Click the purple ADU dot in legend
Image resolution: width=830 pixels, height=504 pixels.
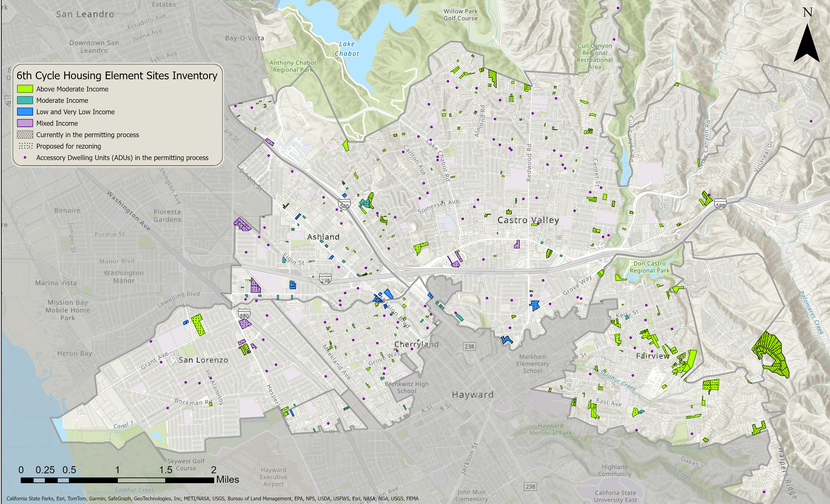coord(25,158)
